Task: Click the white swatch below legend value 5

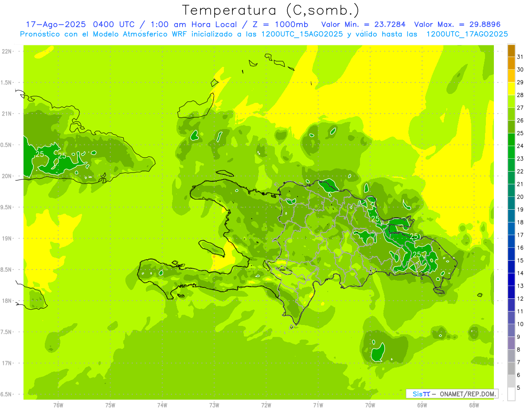Action: coord(511,394)
